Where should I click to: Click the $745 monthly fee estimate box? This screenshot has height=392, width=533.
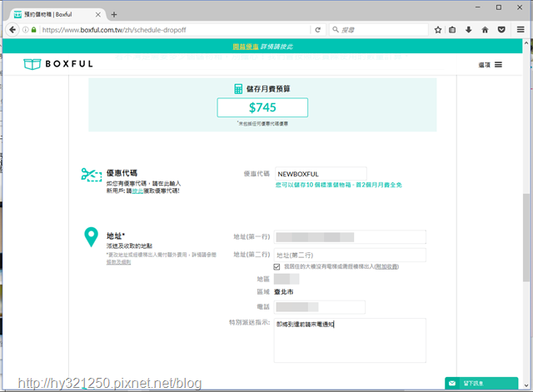point(262,107)
